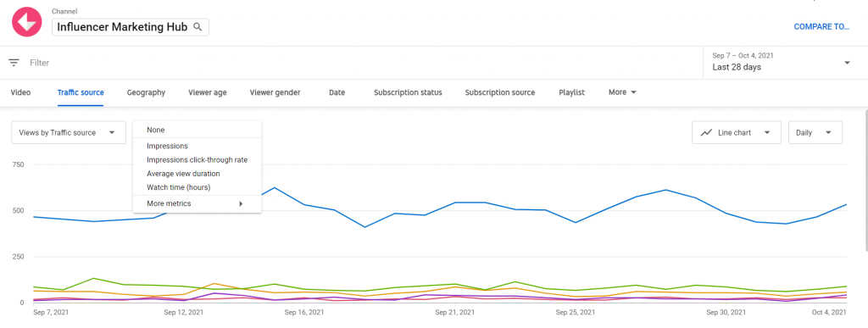Expand the More tabs dropdown
Image resolution: width=868 pixels, height=328 pixels.
click(622, 92)
